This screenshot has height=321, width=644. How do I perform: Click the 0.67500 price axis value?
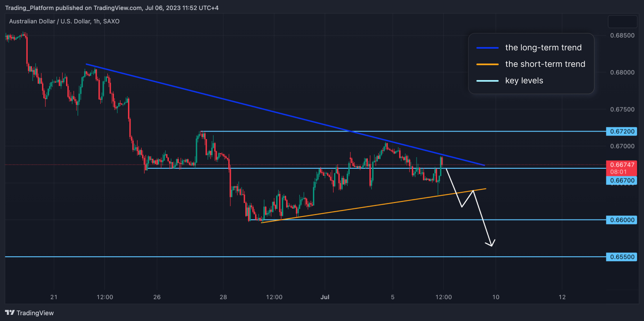coord(622,109)
